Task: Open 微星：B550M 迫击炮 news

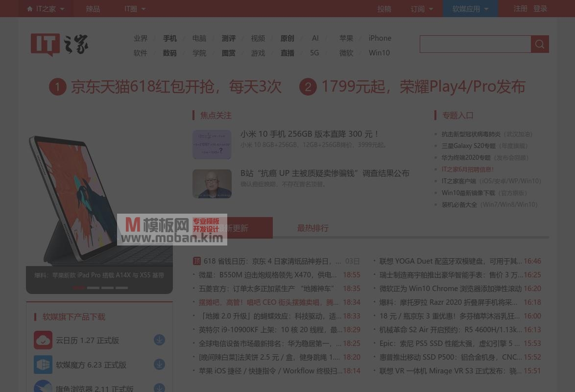Action: 267,275
